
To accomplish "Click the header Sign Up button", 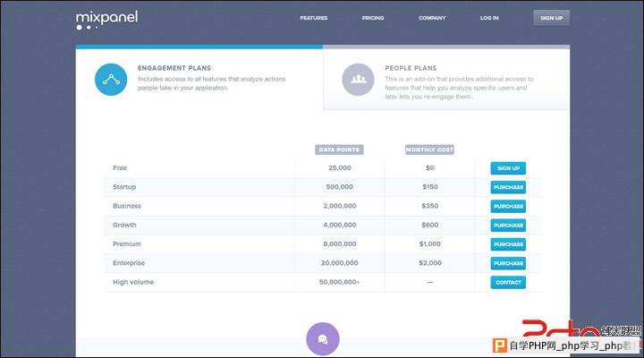I will pos(551,18).
